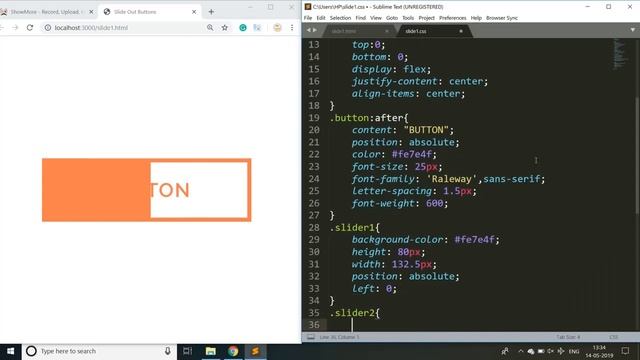Go to next tab with right arrow
The width and height of the screenshot is (640, 360).
pos(314,30)
